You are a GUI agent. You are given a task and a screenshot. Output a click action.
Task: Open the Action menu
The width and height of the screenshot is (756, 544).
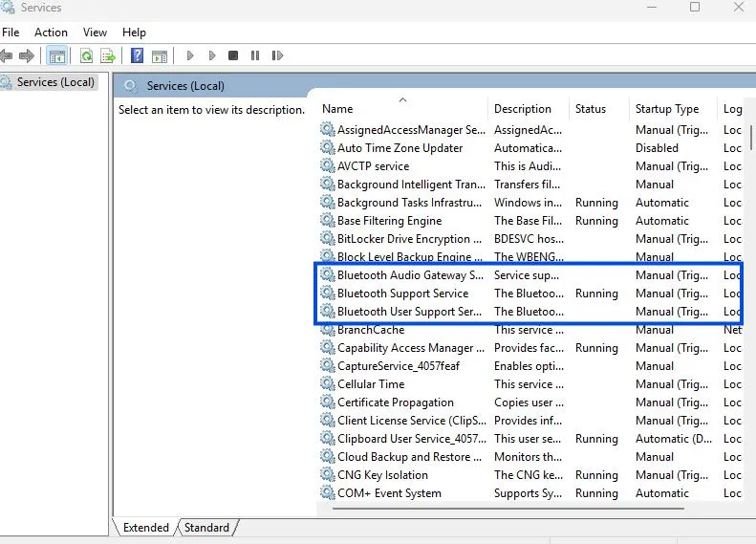[51, 33]
